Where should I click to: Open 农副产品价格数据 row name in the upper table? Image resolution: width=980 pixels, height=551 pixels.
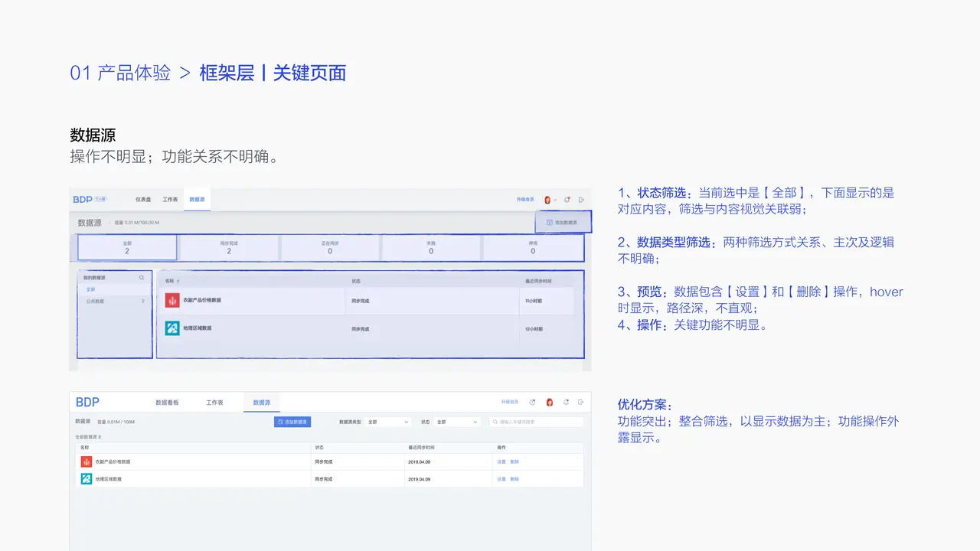click(x=202, y=300)
